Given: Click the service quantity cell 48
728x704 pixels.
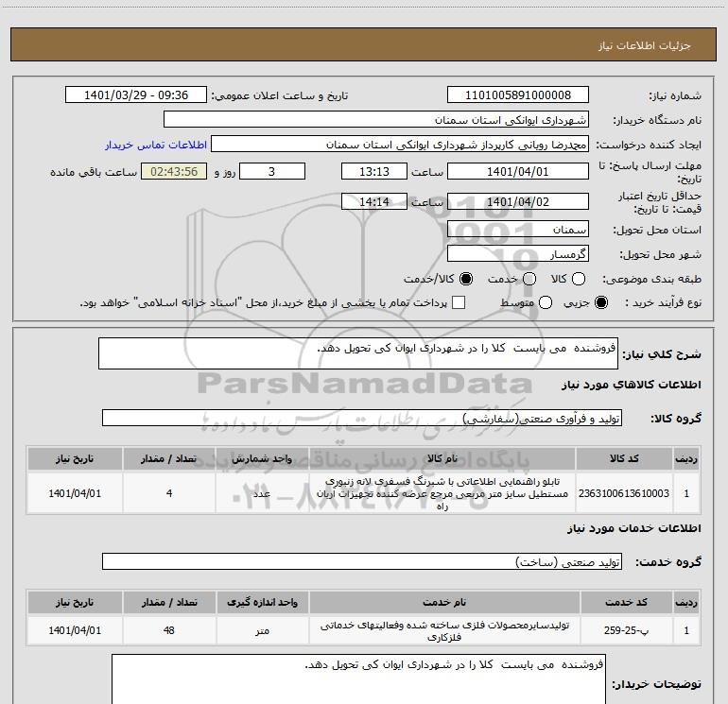Looking at the screenshot, I should pos(169,630).
